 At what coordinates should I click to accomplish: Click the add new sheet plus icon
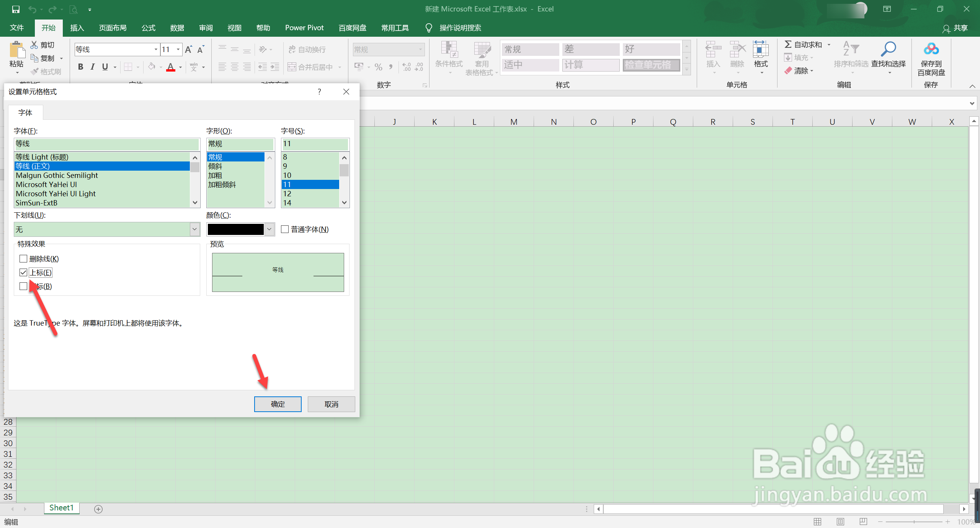click(x=98, y=509)
